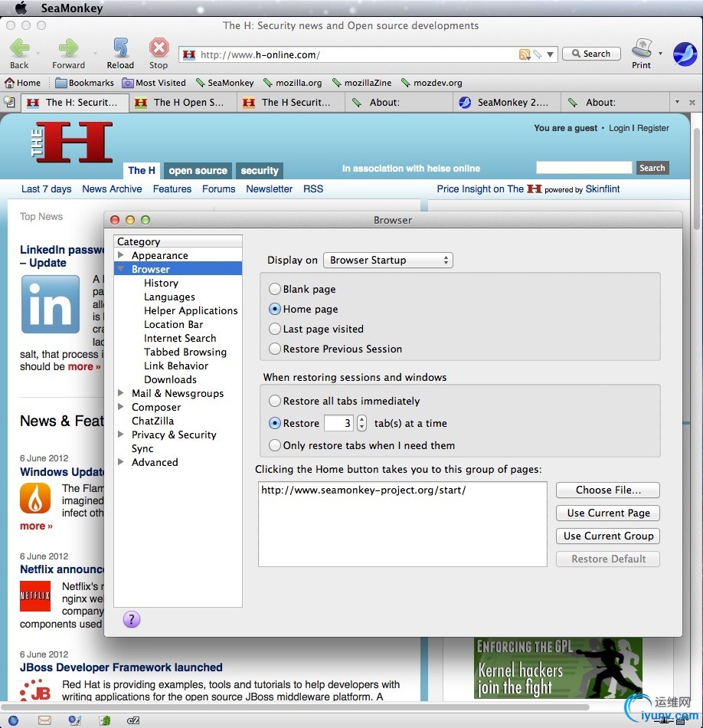
Task: Click the restore tabs count stepper
Action: [x=361, y=423]
